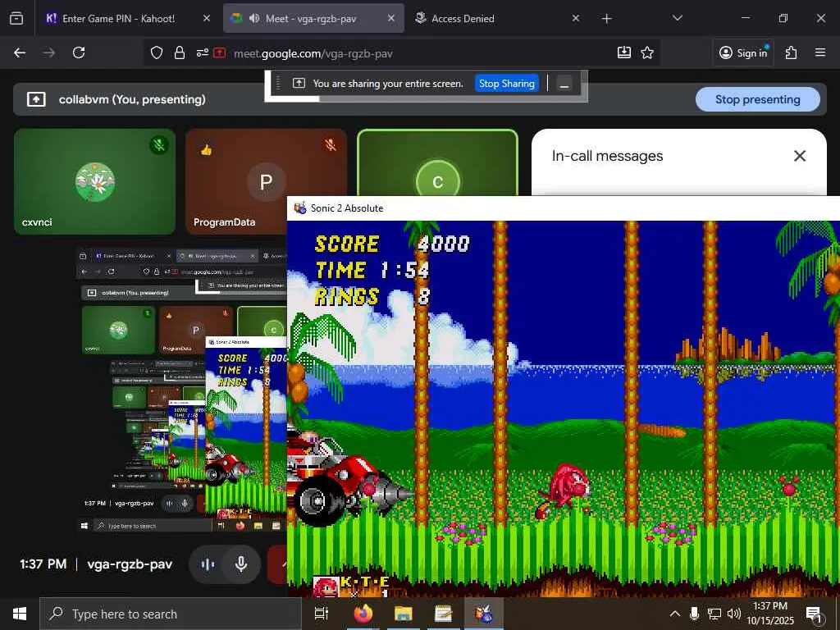The image size is (840, 630).
Task: Open network status tray icon
Action: point(714,614)
